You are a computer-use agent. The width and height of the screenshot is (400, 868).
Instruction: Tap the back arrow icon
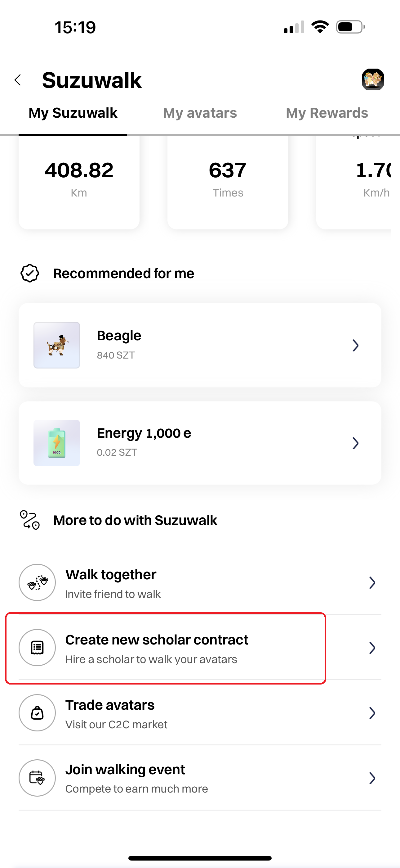pyautogui.click(x=18, y=80)
